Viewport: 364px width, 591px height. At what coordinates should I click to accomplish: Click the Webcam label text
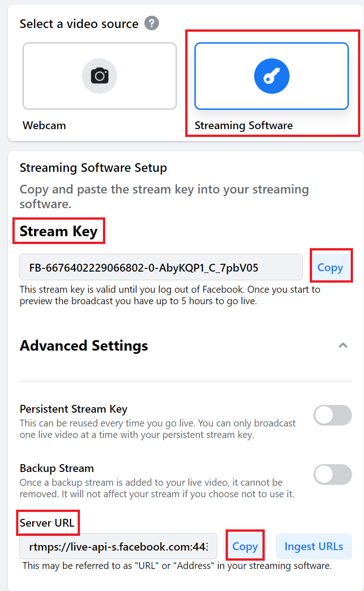coord(44,125)
